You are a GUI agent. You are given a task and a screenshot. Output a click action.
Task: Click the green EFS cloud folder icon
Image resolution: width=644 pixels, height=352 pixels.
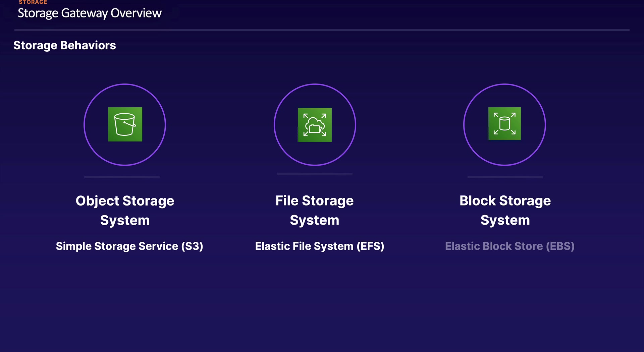315,125
